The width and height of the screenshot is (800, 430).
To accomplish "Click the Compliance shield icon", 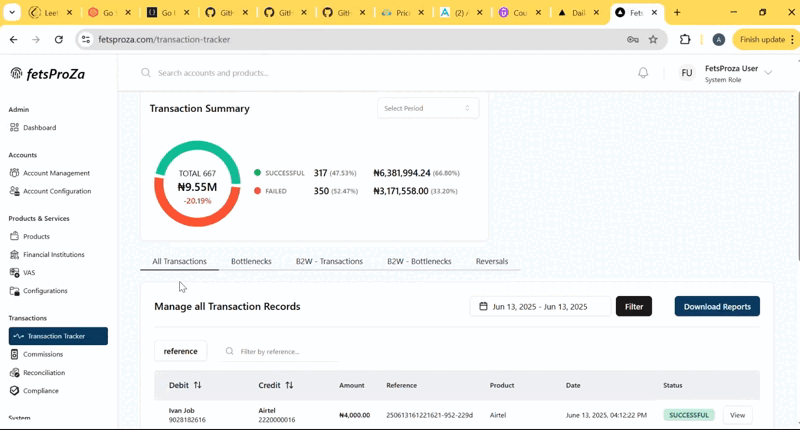I will click(x=14, y=391).
